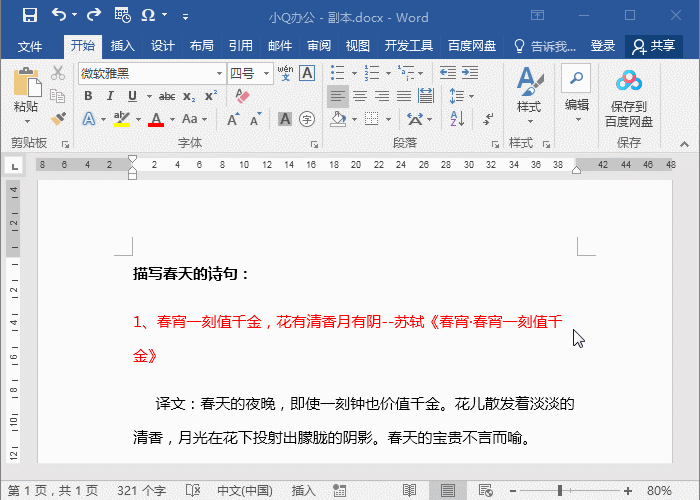Open macro recording icon in status bar
The width and height of the screenshot is (700, 500).
[x=339, y=491]
